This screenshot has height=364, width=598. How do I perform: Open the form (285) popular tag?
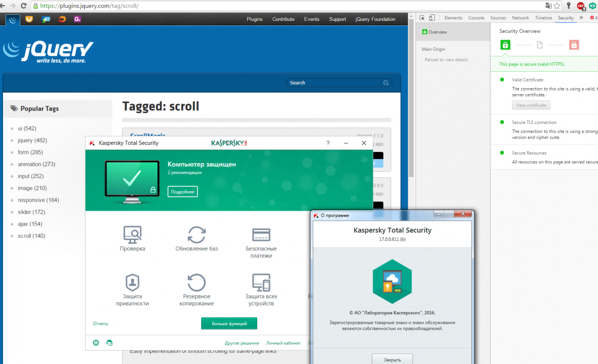[x=30, y=152]
